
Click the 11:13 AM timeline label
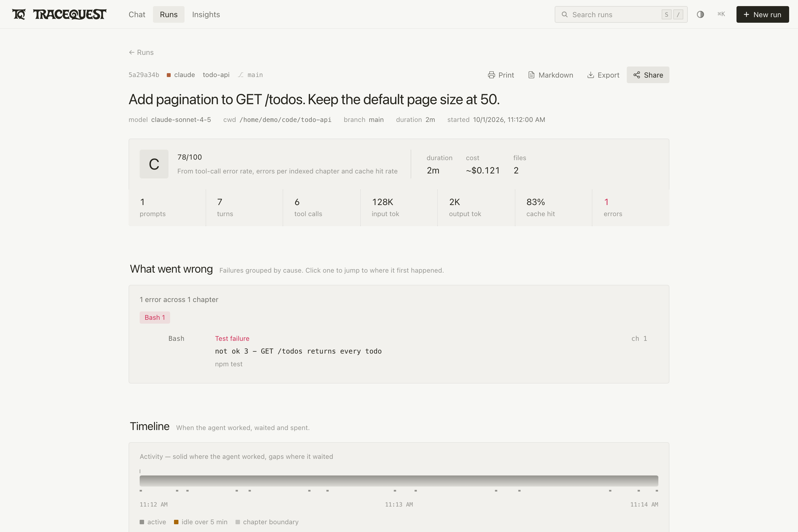(x=399, y=505)
